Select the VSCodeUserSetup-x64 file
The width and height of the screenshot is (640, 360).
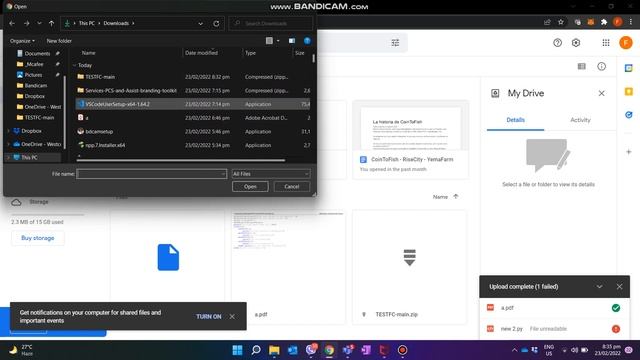193,104
